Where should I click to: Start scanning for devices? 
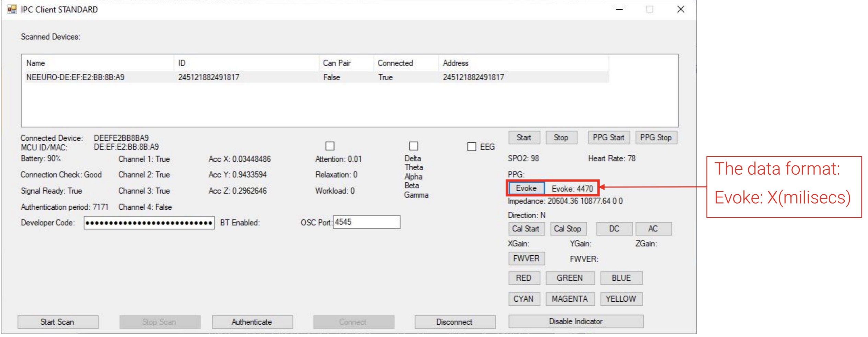pyautogui.click(x=58, y=322)
